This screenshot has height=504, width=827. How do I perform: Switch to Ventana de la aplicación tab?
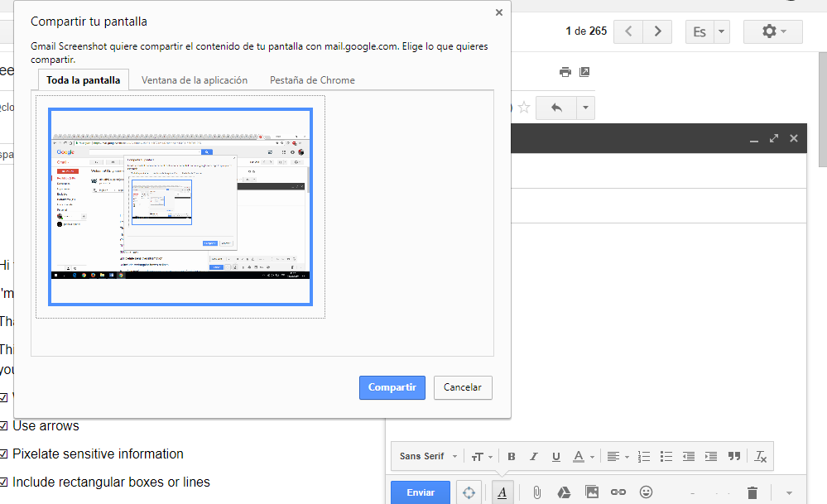click(194, 80)
